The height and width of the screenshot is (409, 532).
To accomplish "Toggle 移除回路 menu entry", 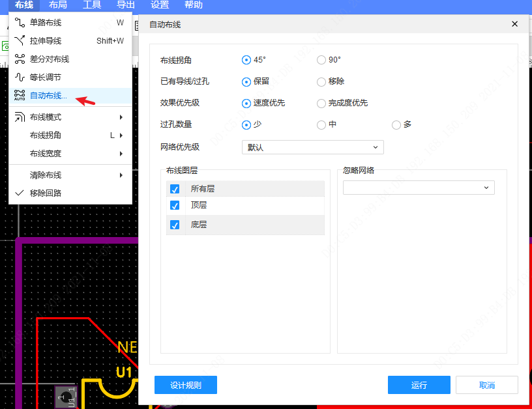I will click(70, 193).
